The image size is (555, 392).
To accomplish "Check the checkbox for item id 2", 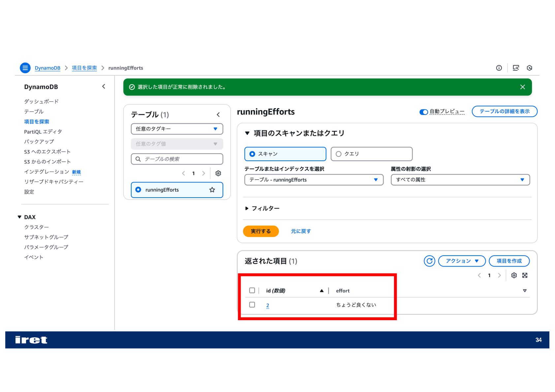I will pyautogui.click(x=252, y=305).
